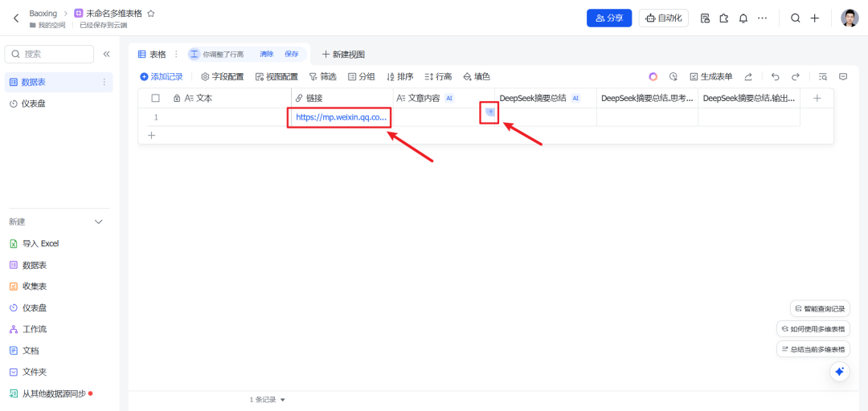Image resolution: width=868 pixels, height=411 pixels.
Task: Toggle the select-all checkbox in header
Action: click(x=156, y=98)
